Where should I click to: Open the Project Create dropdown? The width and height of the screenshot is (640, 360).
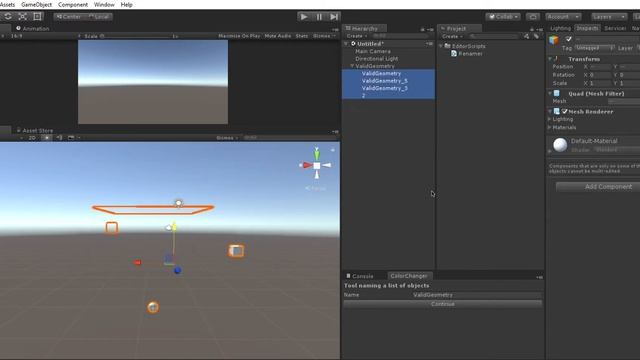click(452, 36)
